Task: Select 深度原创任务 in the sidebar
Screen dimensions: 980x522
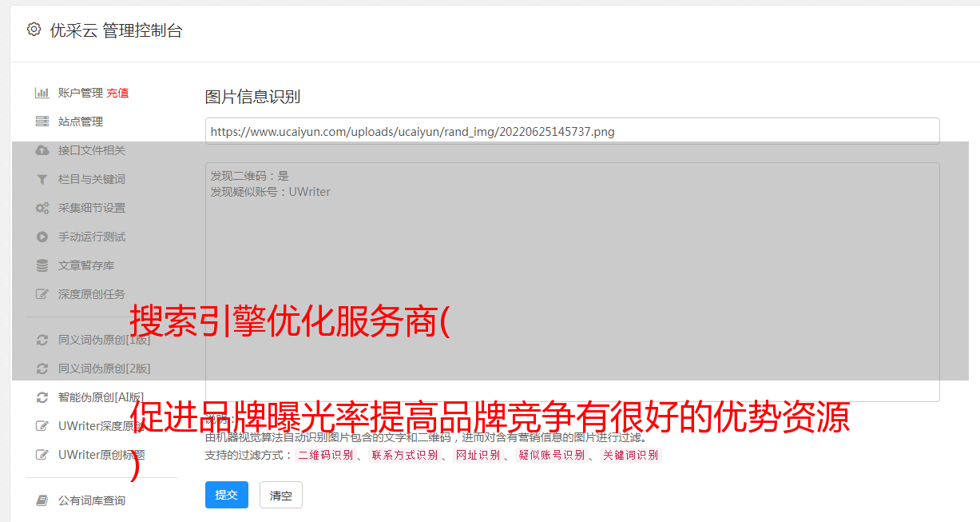Action: click(x=92, y=294)
